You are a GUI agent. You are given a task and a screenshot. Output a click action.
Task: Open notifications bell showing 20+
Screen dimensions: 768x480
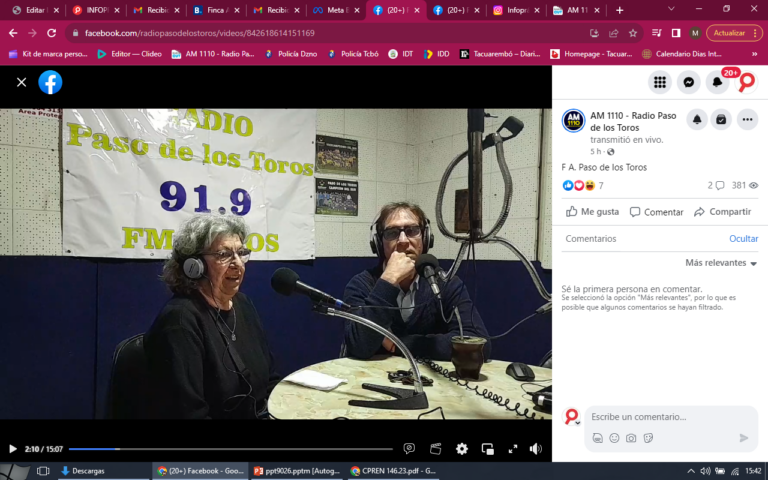717,82
